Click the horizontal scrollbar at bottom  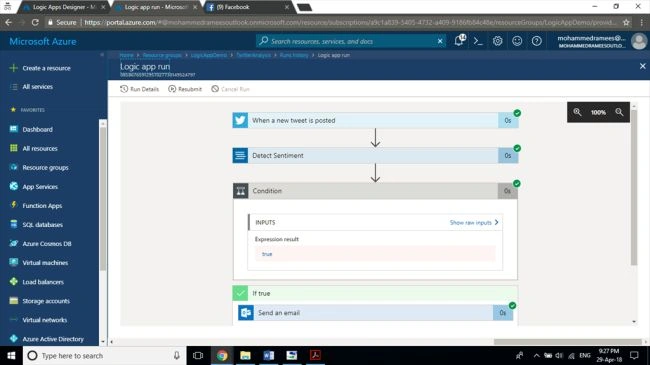pyautogui.click(x=568, y=342)
